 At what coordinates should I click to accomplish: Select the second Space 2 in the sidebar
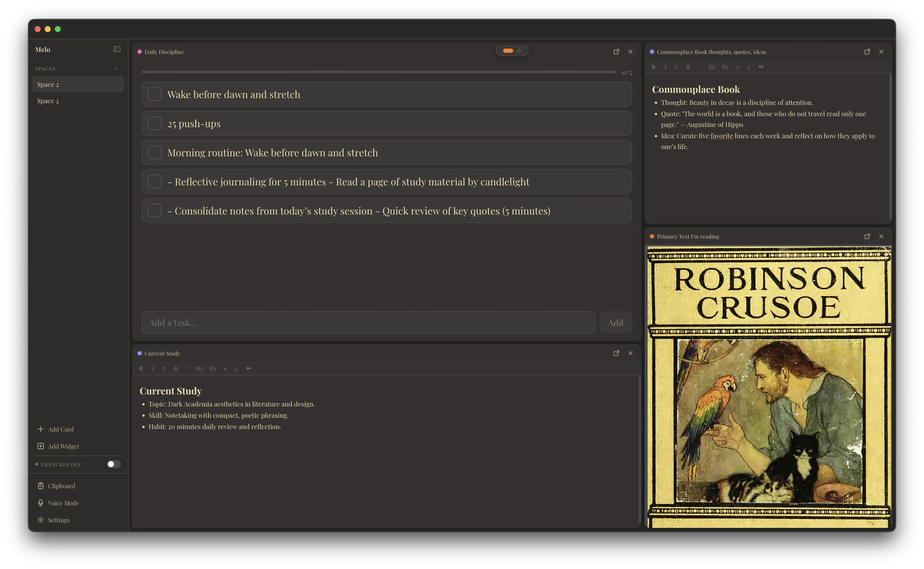pyautogui.click(x=48, y=101)
